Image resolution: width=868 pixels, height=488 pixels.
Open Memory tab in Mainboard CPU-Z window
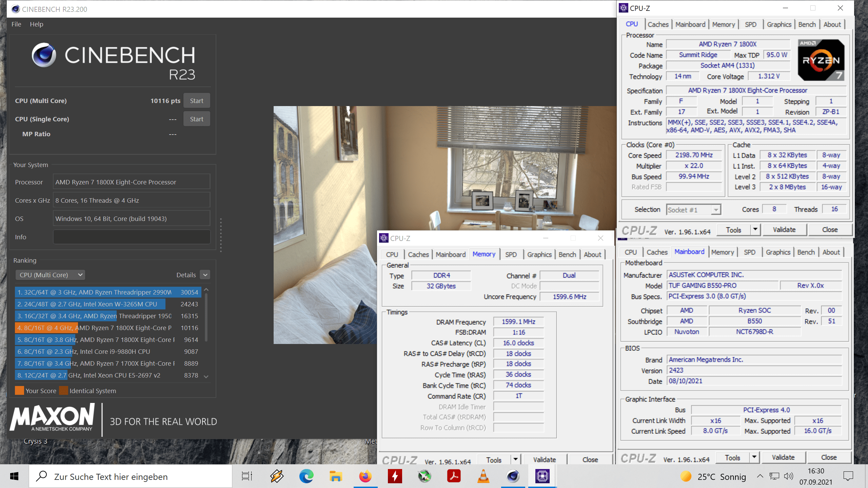point(722,252)
